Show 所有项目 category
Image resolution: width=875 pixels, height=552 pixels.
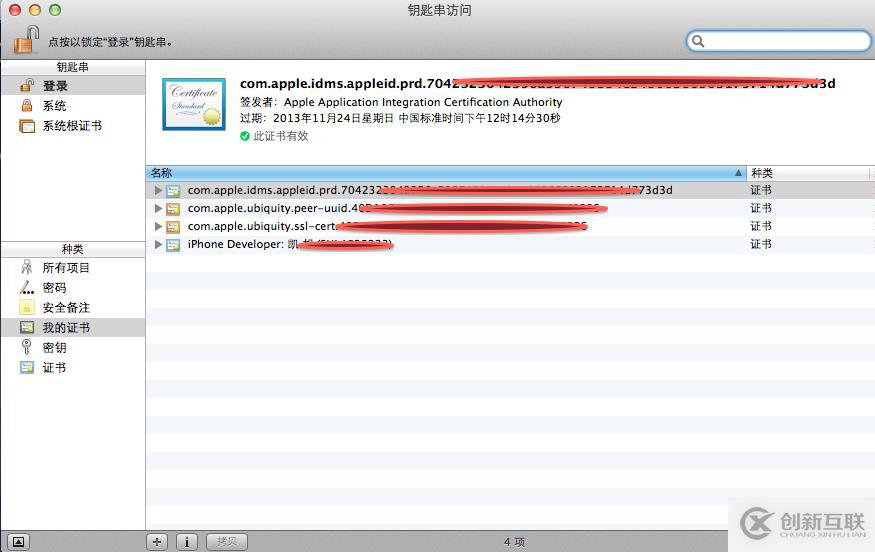click(73, 268)
